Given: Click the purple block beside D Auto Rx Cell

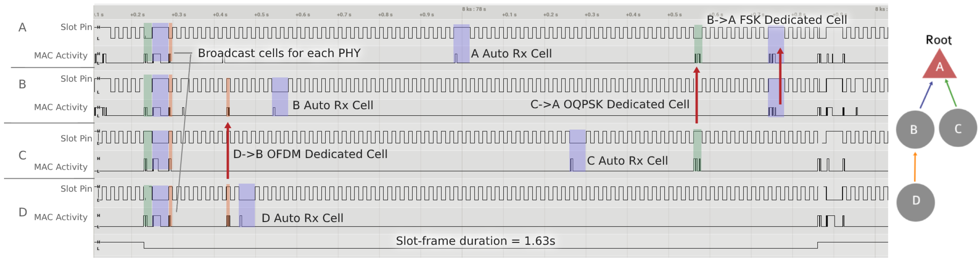Looking at the screenshot, I should point(247,205).
